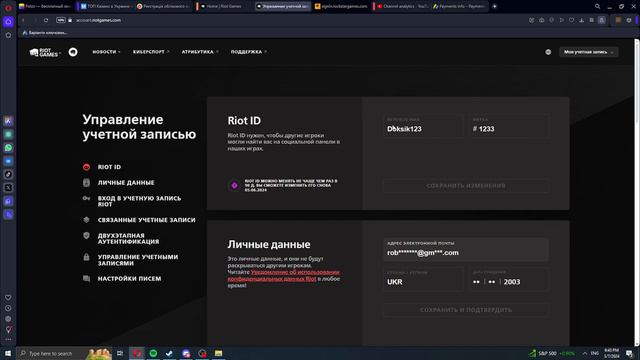The image size is (640, 360).
Task: Open the S&P 500 taskbar widget
Action: [x=552, y=353]
